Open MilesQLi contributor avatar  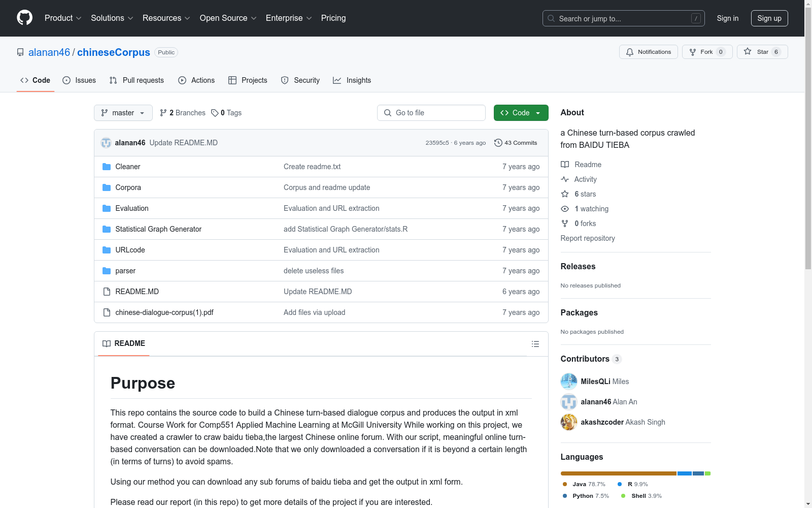tap(569, 382)
